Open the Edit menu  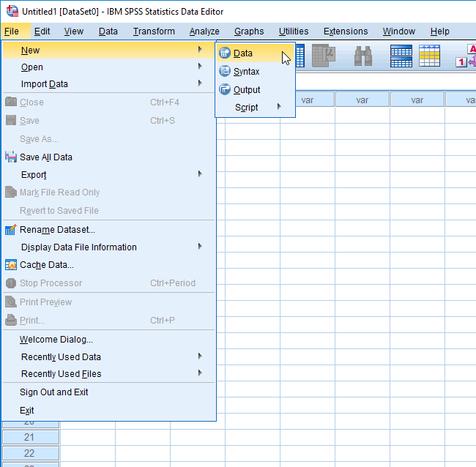click(42, 31)
